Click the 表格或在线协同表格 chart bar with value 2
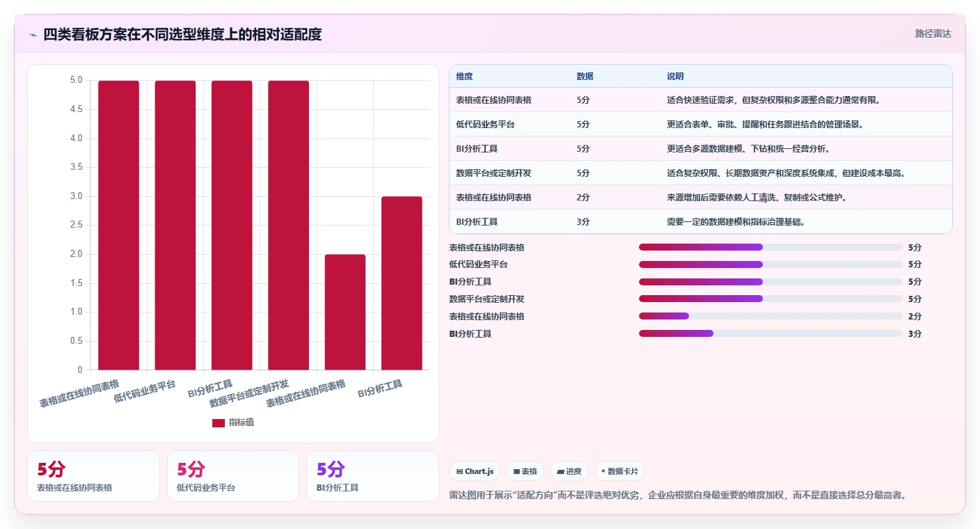This screenshot has width=980, height=529. click(345, 312)
